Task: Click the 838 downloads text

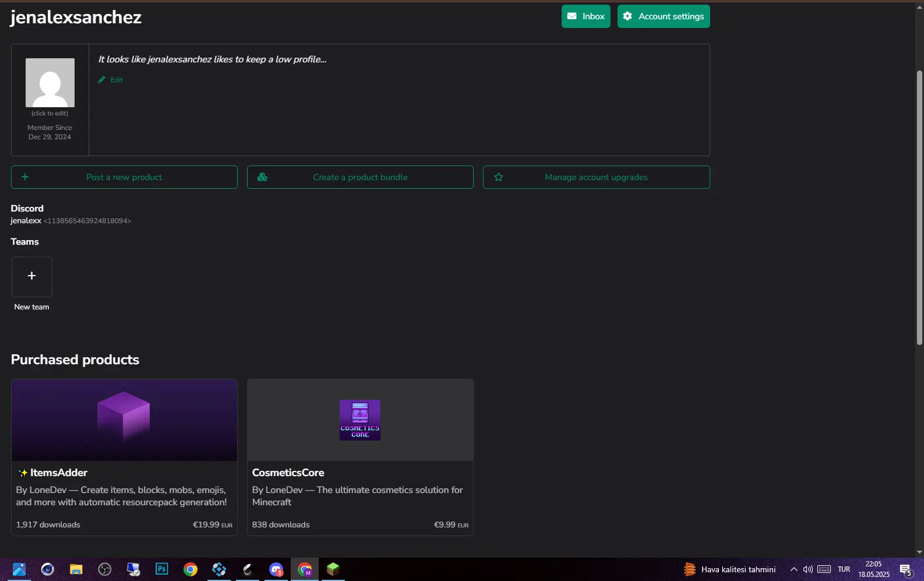Action: pos(281,524)
